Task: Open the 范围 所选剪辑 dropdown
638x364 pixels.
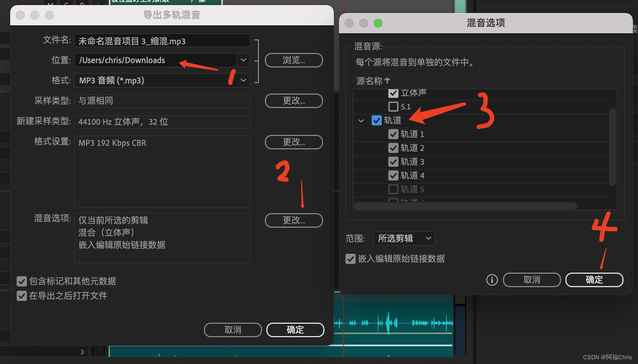Action: click(404, 238)
